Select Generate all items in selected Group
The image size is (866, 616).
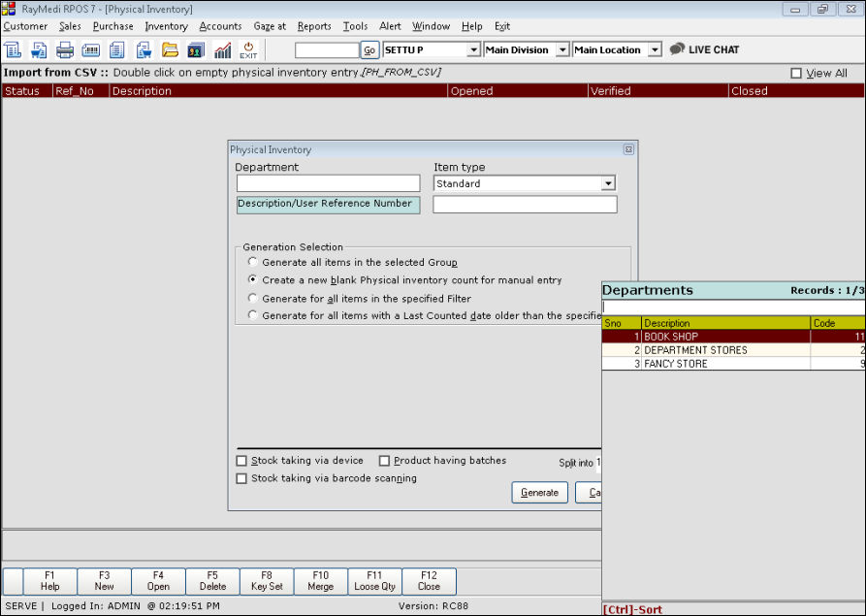click(253, 262)
